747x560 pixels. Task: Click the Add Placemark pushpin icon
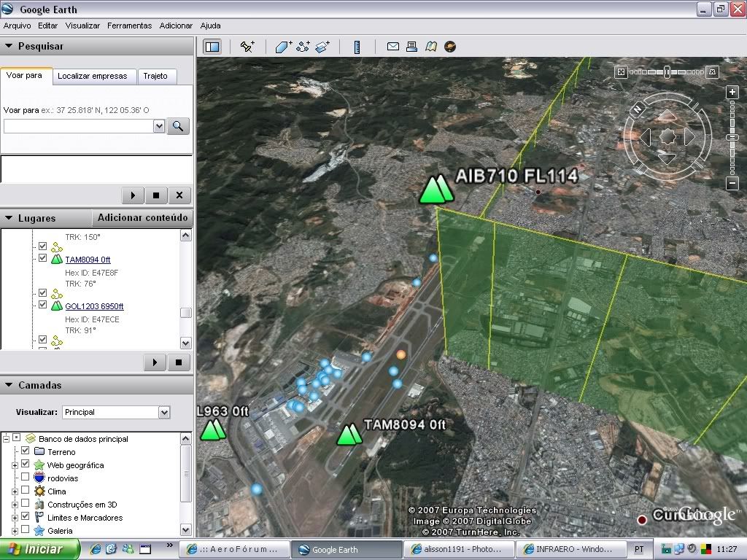[247, 47]
